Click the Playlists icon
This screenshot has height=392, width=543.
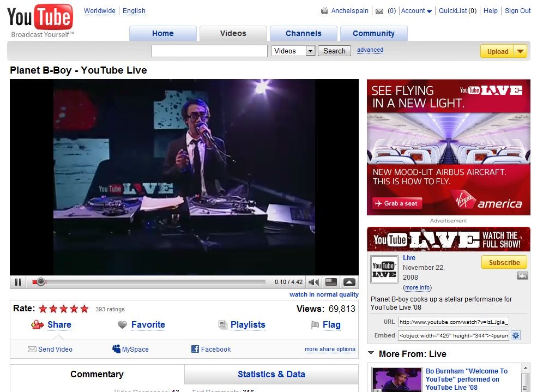click(222, 325)
